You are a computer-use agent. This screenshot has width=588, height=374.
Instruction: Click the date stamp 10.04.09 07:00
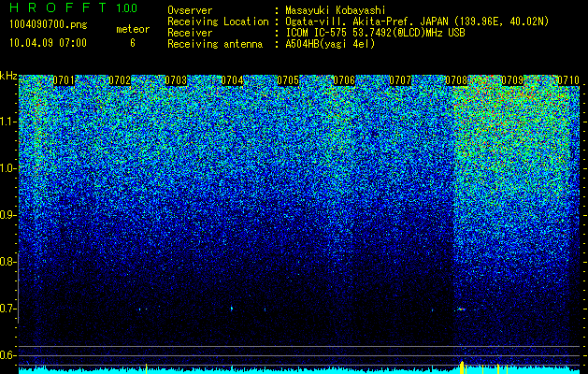click(x=48, y=43)
